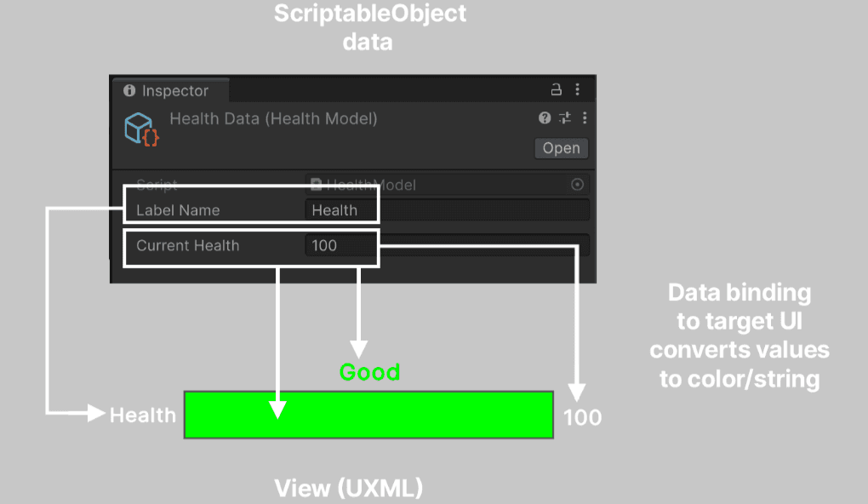Viewport: 868px width, 504px height.
Task: Click the Open button
Action: point(561,148)
